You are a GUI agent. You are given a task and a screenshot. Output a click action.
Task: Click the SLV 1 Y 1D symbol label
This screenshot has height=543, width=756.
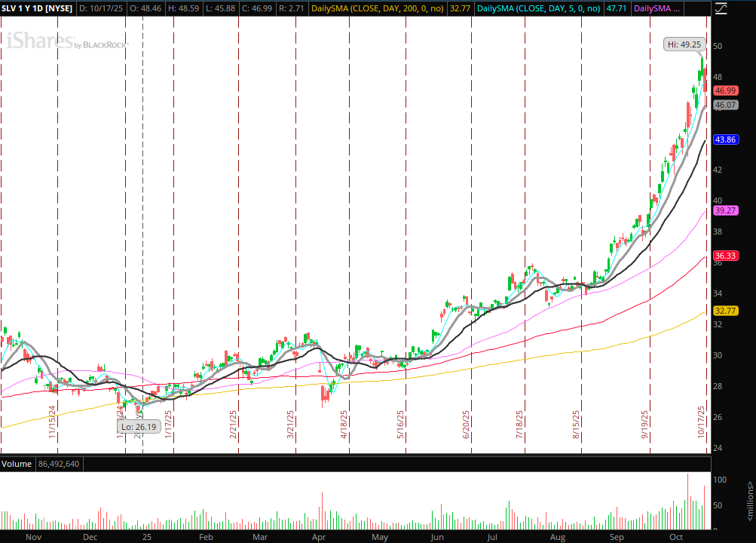coord(38,9)
